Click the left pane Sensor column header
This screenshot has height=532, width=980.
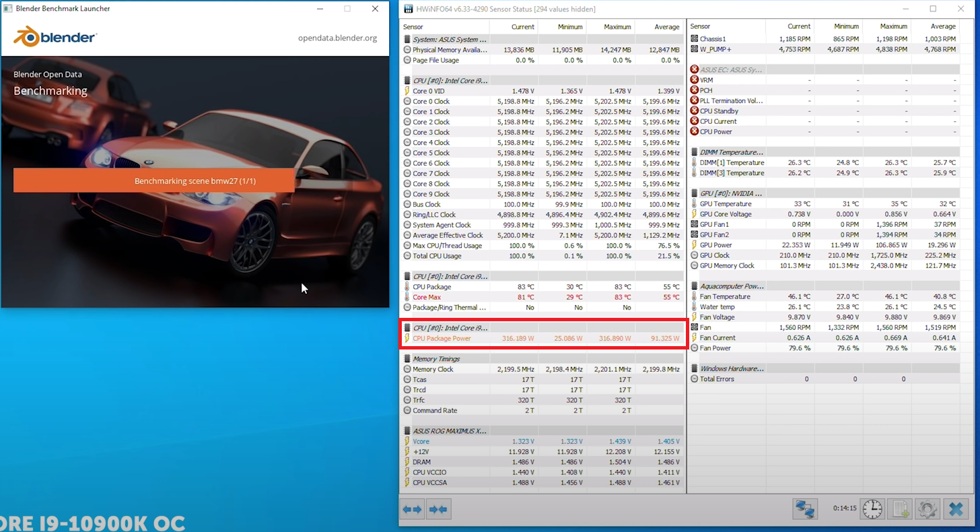(x=445, y=27)
